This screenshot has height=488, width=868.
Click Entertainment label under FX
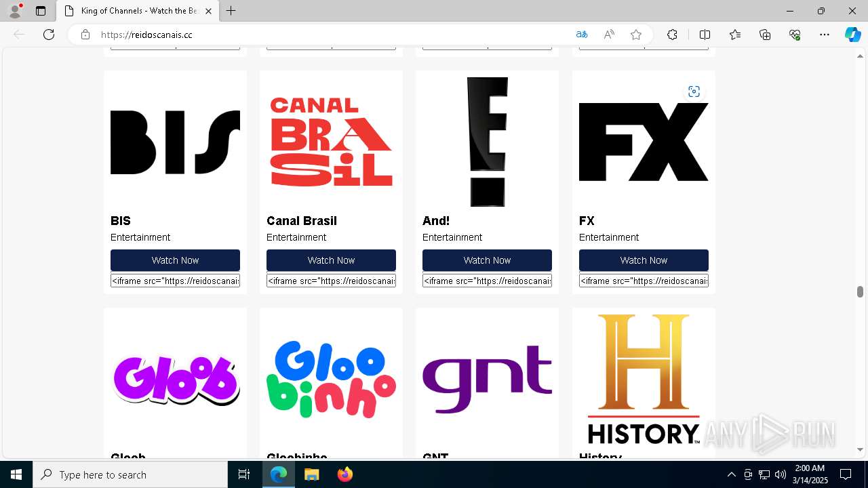tap(609, 237)
